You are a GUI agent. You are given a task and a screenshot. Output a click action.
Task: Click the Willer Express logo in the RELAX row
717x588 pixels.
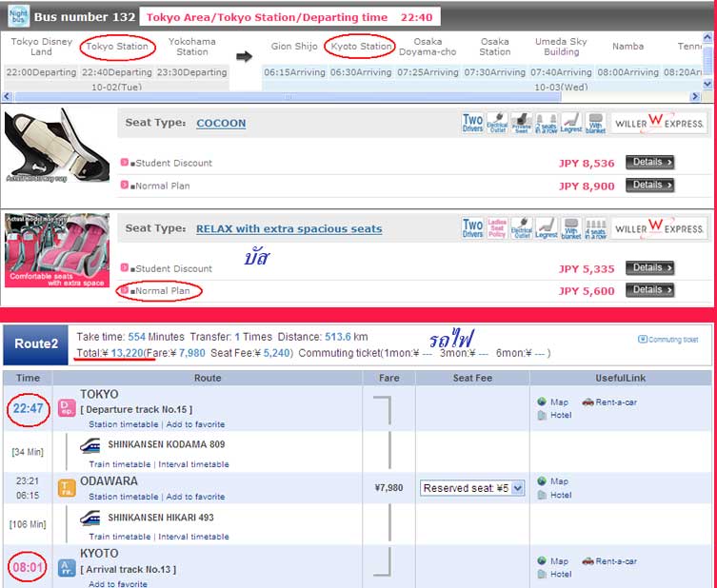click(659, 228)
